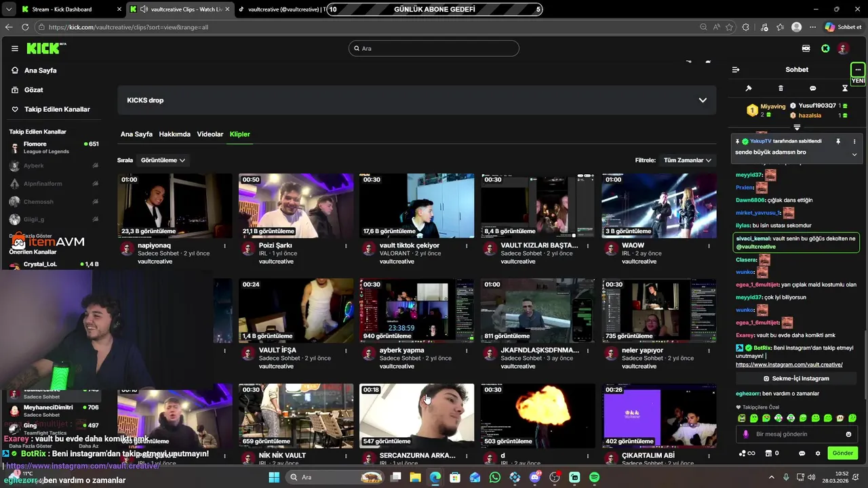Switch to Ana Sayfa channel tab
The height and width of the screenshot is (488, 868).
point(136,134)
